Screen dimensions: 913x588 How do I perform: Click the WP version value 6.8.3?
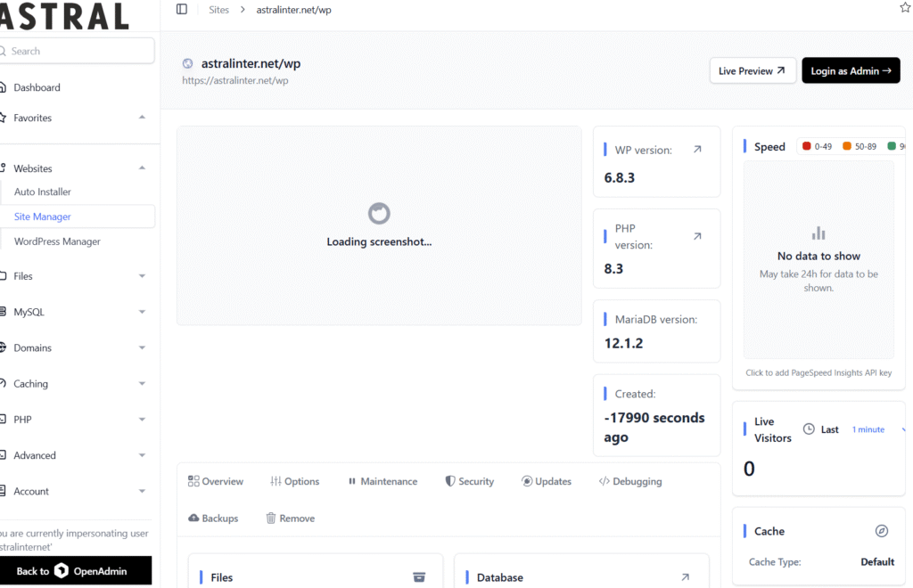point(619,177)
